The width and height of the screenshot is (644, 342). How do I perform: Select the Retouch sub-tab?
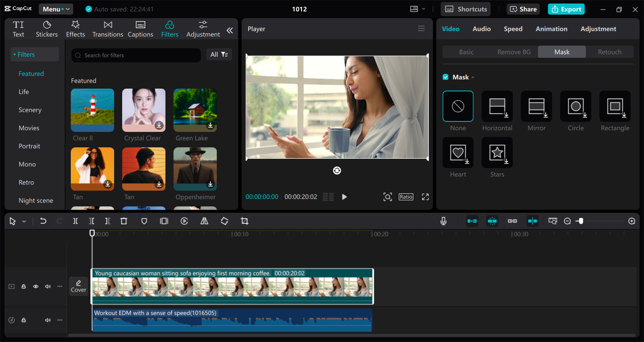pos(610,52)
